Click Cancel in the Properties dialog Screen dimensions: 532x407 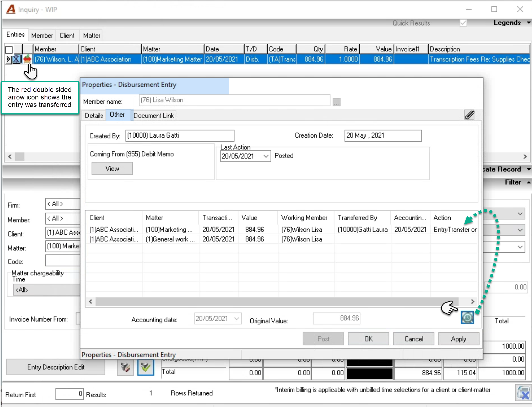pos(413,339)
